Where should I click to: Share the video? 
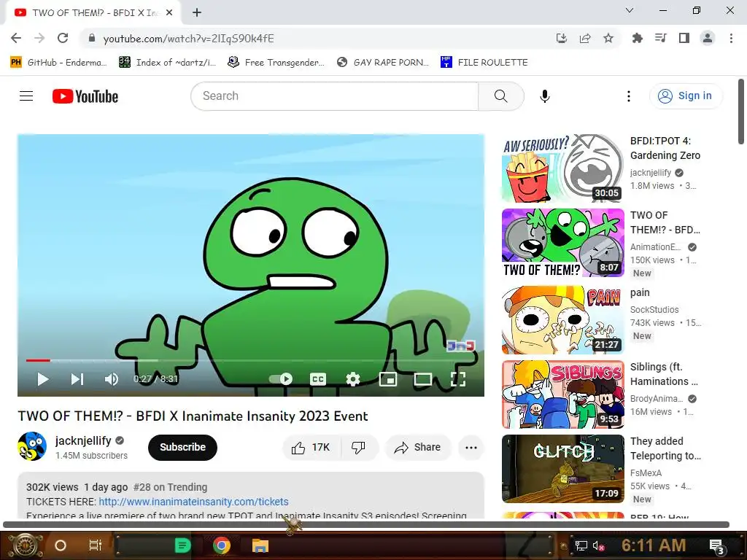point(417,448)
